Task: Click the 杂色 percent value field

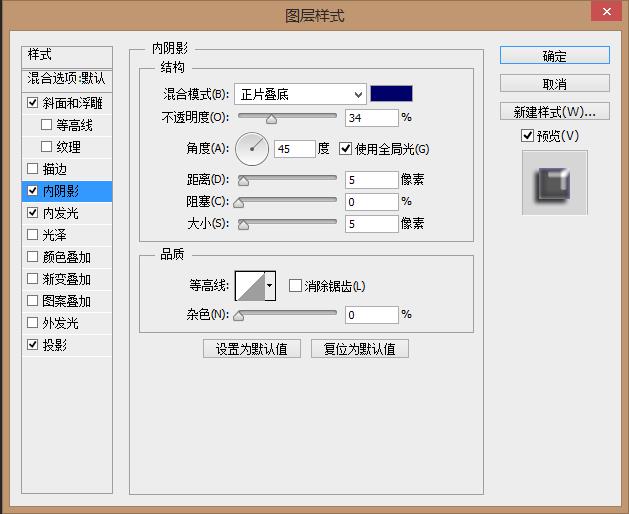Action: click(371, 315)
